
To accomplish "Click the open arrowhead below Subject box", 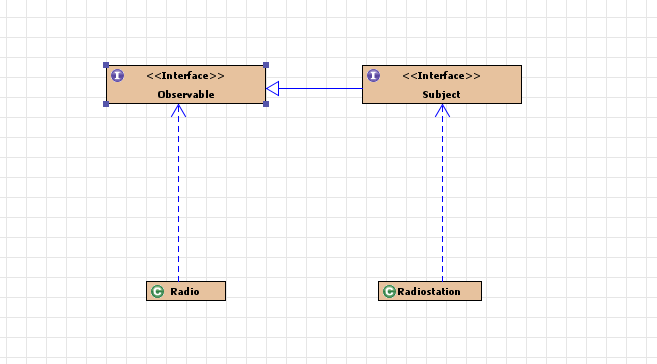I will click(442, 111).
